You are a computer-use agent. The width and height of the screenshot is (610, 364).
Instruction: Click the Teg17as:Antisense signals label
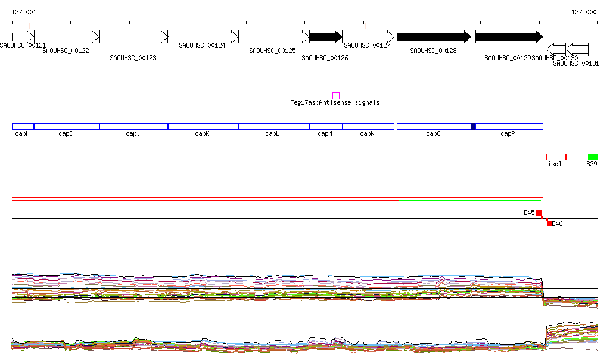pos(335,103)
